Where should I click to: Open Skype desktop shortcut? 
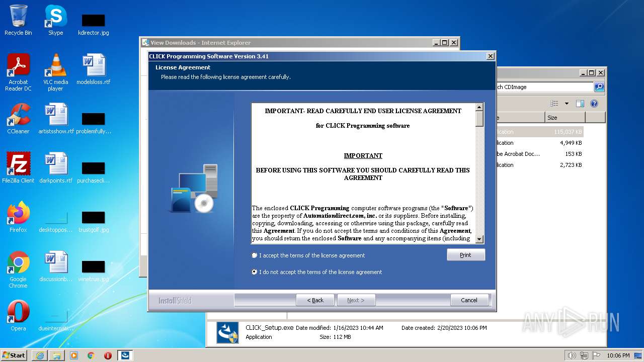tap(55, 21)
